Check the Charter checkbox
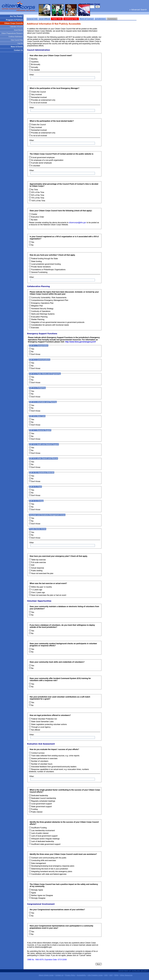 click(x=30, y=214)
